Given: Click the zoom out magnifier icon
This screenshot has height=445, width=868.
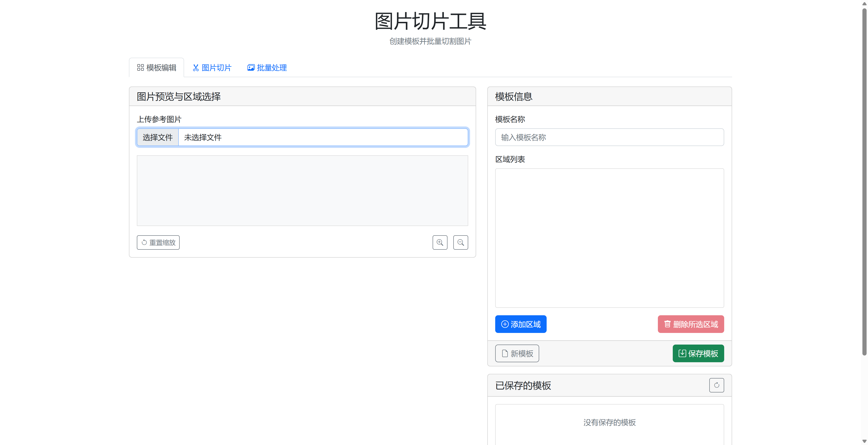Looking at the screenshot, I should coord(460,242).
